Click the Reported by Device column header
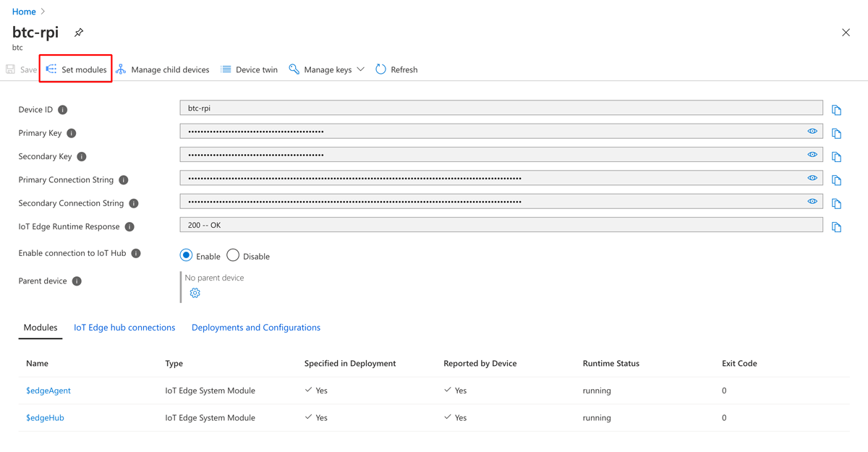Screen dimensions: 868x452 click(480, 363)
